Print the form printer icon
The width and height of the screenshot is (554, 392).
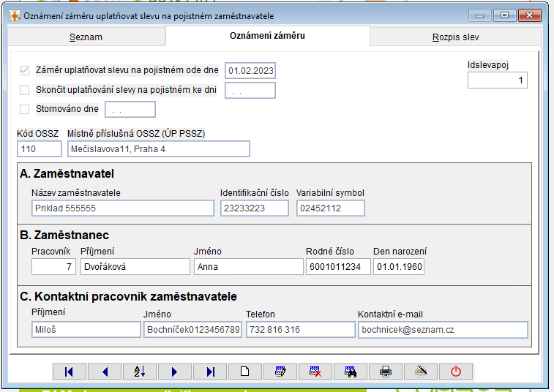click(x=386, y=372)
